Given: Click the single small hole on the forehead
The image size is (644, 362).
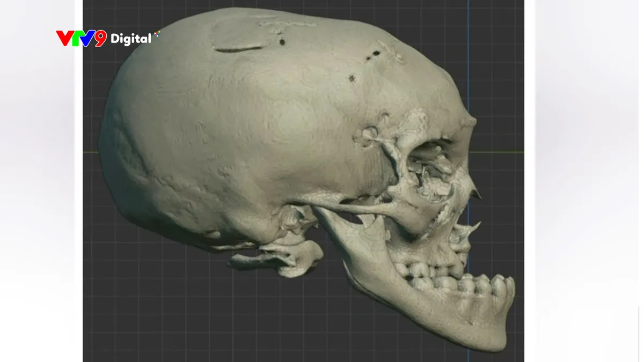Looking at the screenshot, I should [352, 78].
